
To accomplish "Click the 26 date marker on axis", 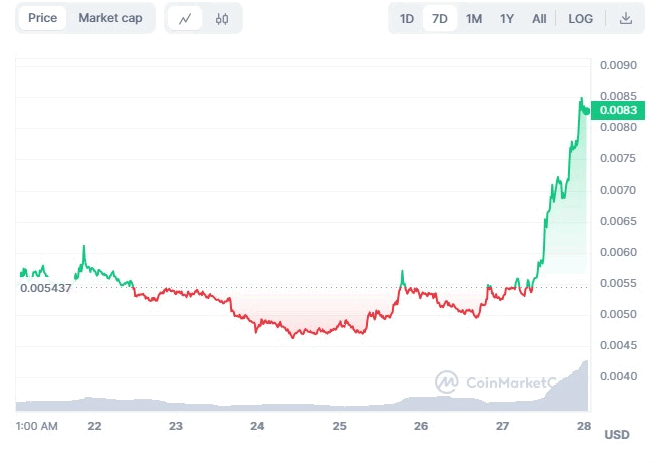I will [x=421, y=426].
